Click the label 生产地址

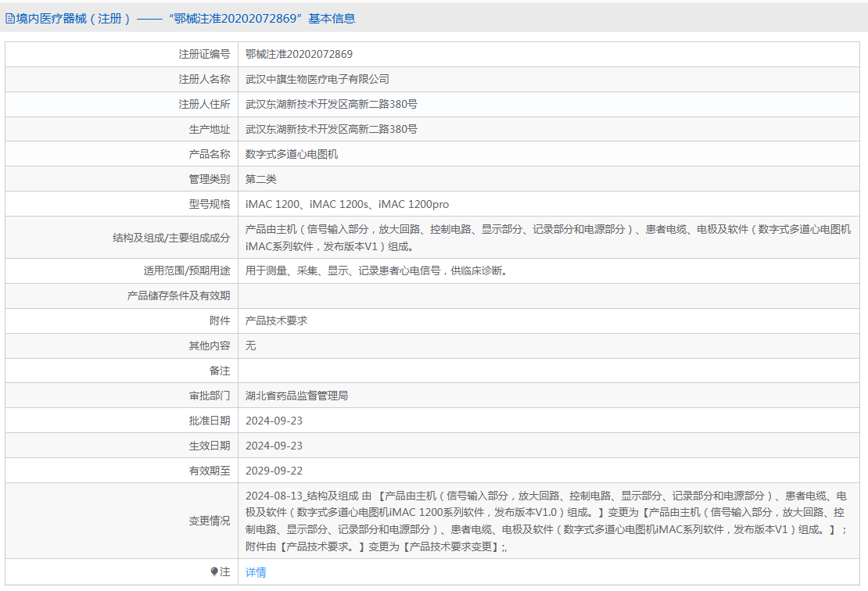(x=210, y=129)
